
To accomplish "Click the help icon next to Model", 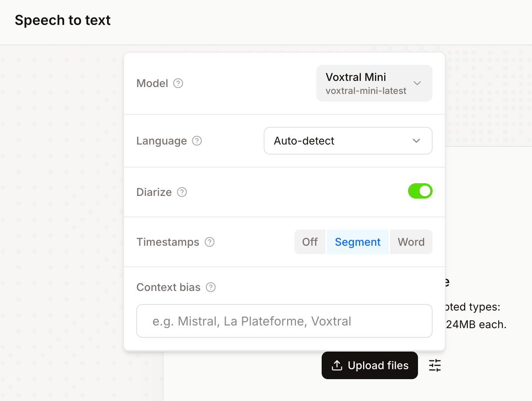I will point(178,83).
